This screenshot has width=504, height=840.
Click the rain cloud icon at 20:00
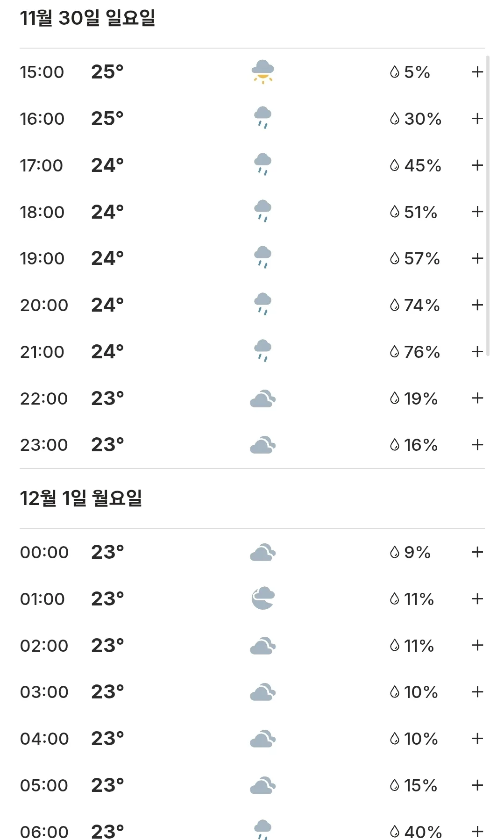tap(263, 304)
